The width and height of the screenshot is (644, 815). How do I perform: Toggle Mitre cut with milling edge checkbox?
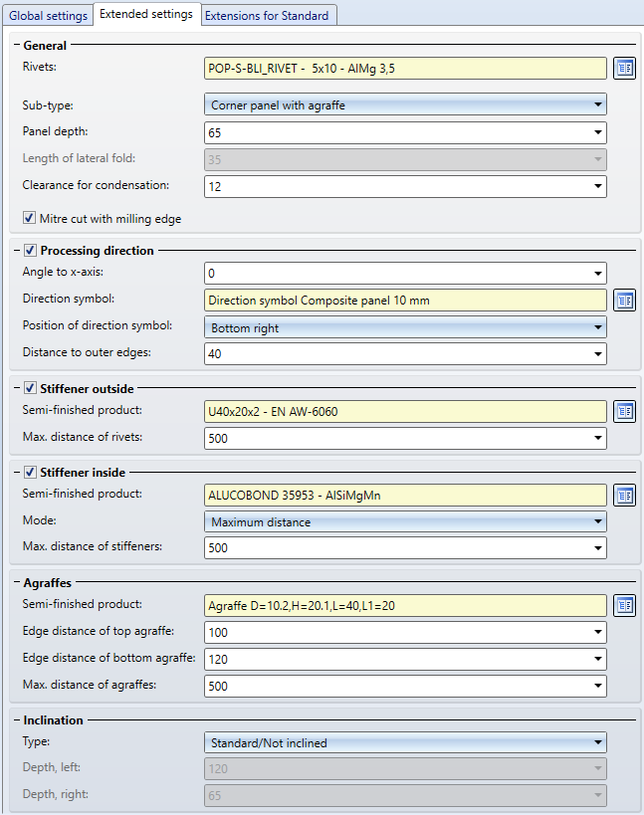pos(29,218)
